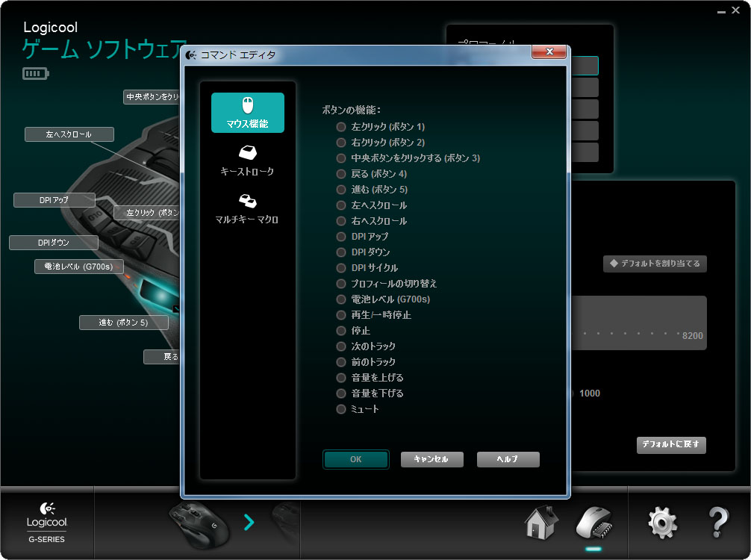
Task: Click the DPI ダウン label on mouse diagram
Action: (x=54, y=243)
